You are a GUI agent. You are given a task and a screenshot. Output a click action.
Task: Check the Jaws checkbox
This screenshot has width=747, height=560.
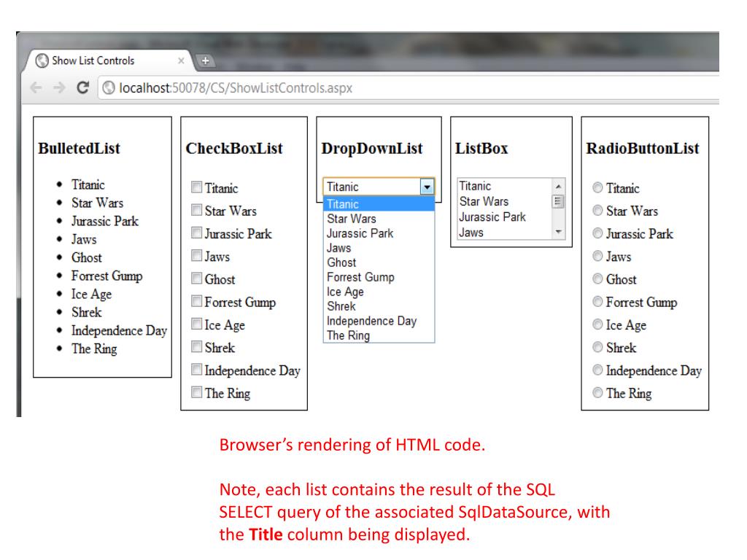(x=196, y=255)
